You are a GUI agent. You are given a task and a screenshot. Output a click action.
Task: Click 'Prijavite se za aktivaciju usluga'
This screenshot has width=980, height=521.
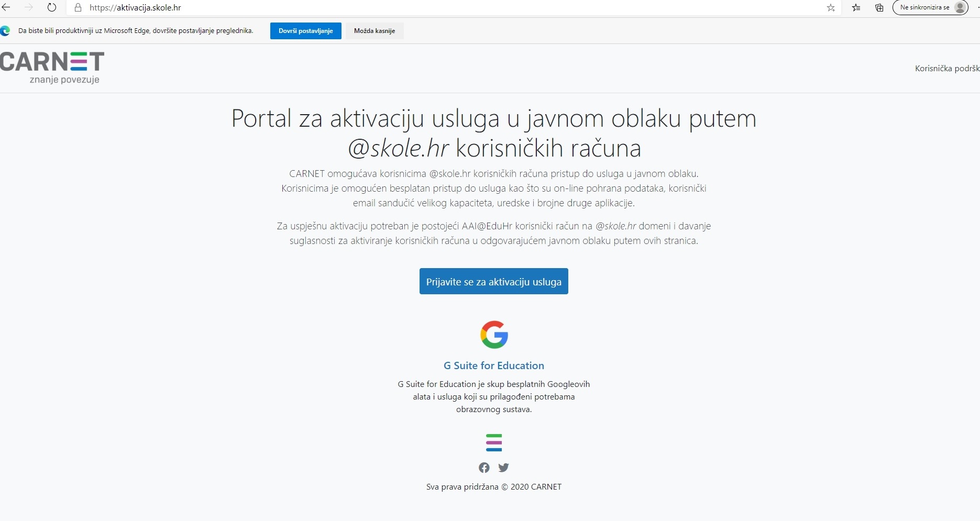coord(493,282)
